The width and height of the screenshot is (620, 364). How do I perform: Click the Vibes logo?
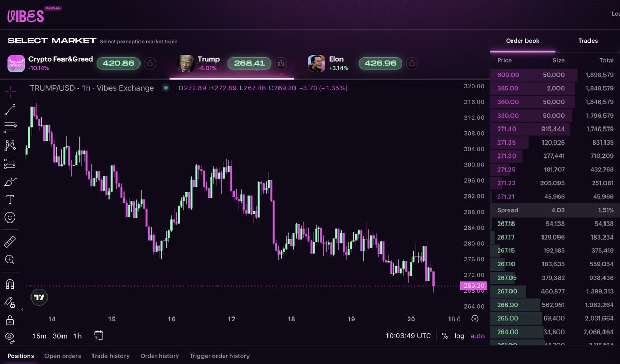(x=25, y=15)
